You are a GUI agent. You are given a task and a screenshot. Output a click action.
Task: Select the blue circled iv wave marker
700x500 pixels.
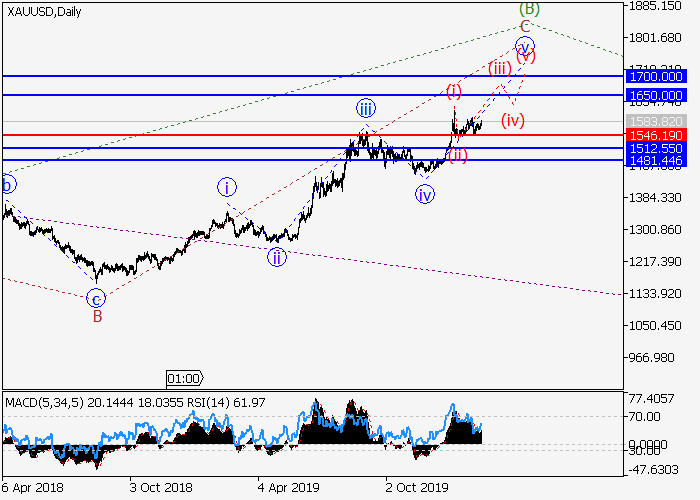point(425,194)
